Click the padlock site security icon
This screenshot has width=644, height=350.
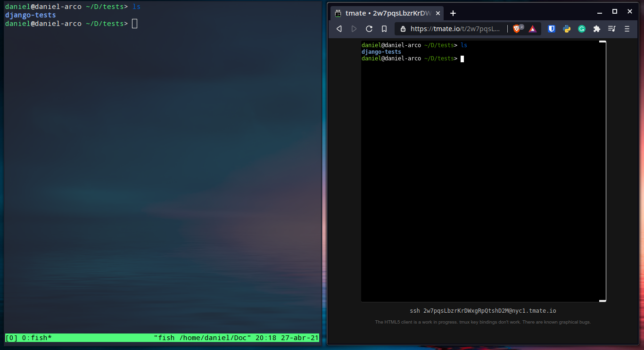(x=403, y=29)
